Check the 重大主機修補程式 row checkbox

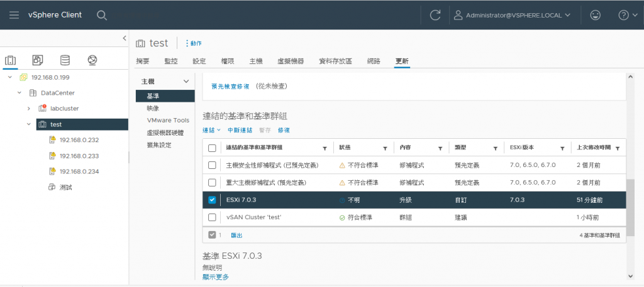212,182
